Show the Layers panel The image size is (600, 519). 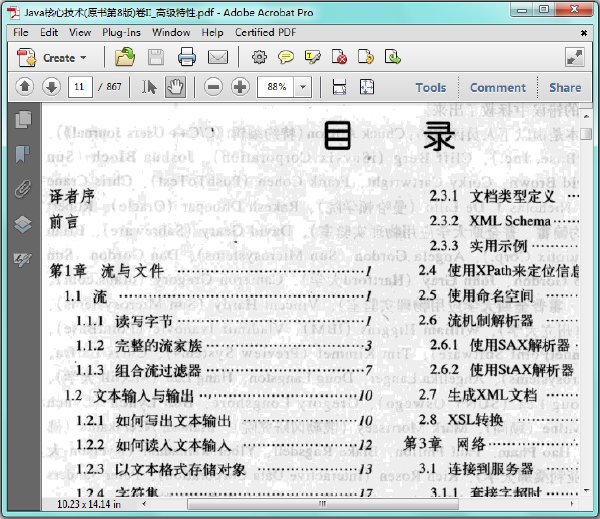point(23,224)
